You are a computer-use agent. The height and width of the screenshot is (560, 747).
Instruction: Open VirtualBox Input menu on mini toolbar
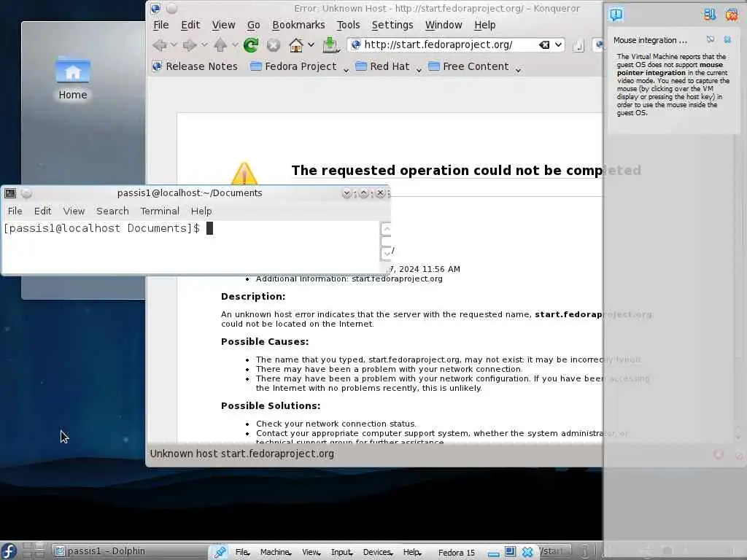coord(341,553)
